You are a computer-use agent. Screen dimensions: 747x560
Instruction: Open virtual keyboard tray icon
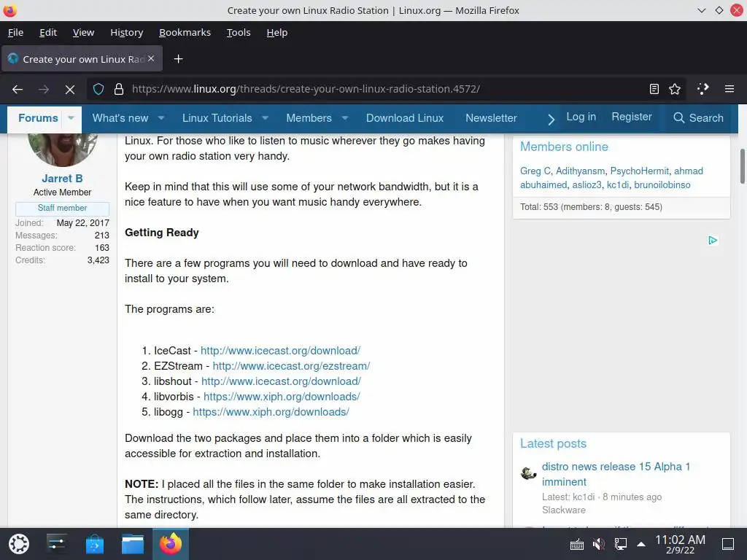click(577, 544)
